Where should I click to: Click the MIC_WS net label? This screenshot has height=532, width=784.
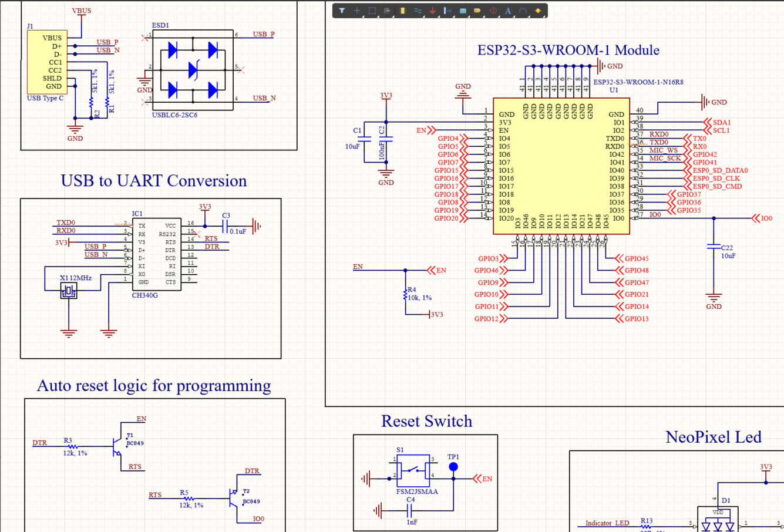coord(664,150)
